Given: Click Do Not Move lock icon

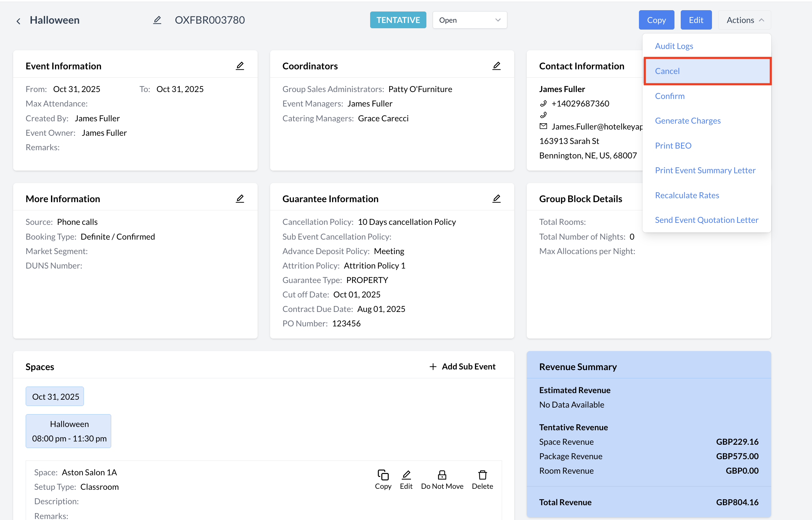Looking at the screenshot, I should [442, 479].
